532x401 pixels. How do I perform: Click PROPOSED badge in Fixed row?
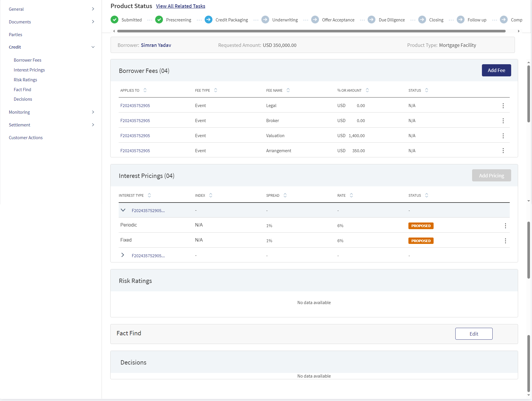coord(421,241)
